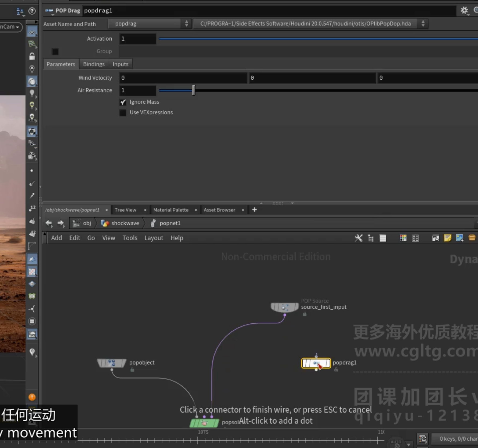Open the color palette grid icon
Image resolution: width=478 pixels, height=448 pixels.
tap(403, 238)
